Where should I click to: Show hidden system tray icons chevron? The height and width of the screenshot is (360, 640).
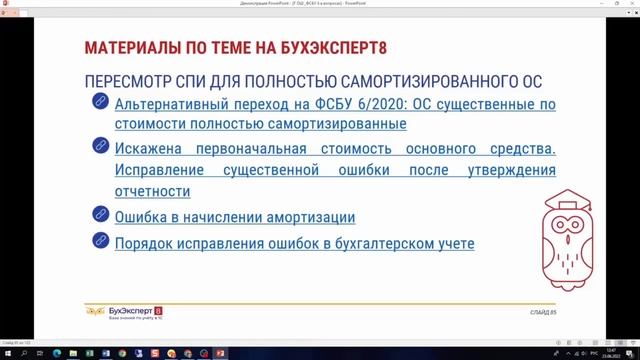click(568, 353)
